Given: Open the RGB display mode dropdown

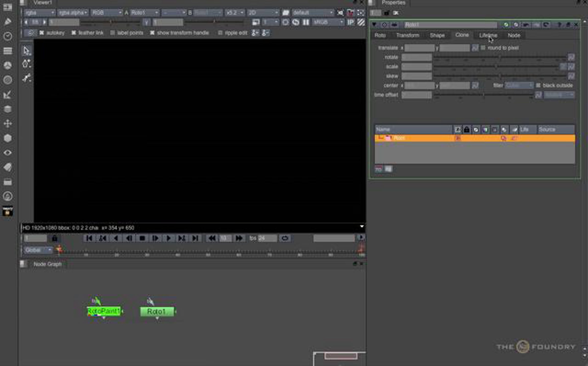Looking at the screenshot, I should (106, 13).
